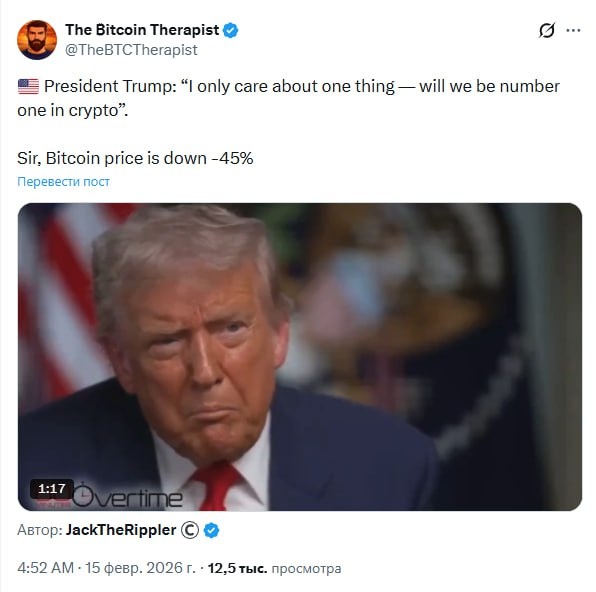Select the 'Sir, Bitcoin price is down' line
This screenshot has width=596, height=592.
[135, 158]
